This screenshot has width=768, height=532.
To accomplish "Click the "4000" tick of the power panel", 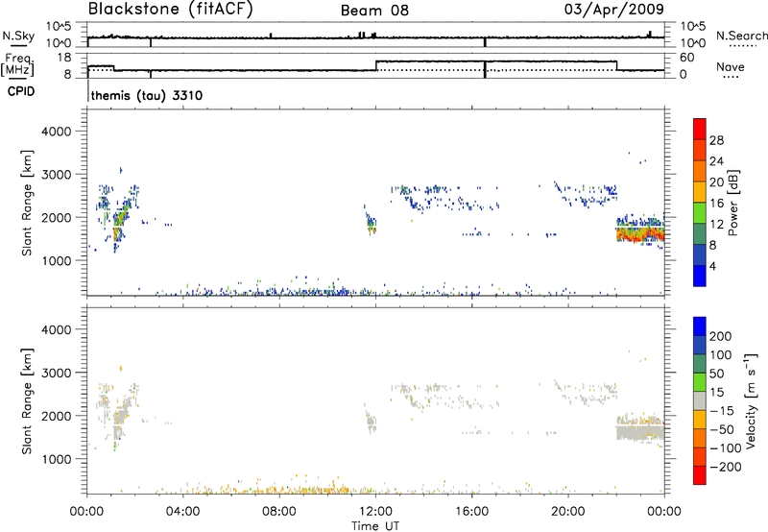I will (x=56, y=132).
